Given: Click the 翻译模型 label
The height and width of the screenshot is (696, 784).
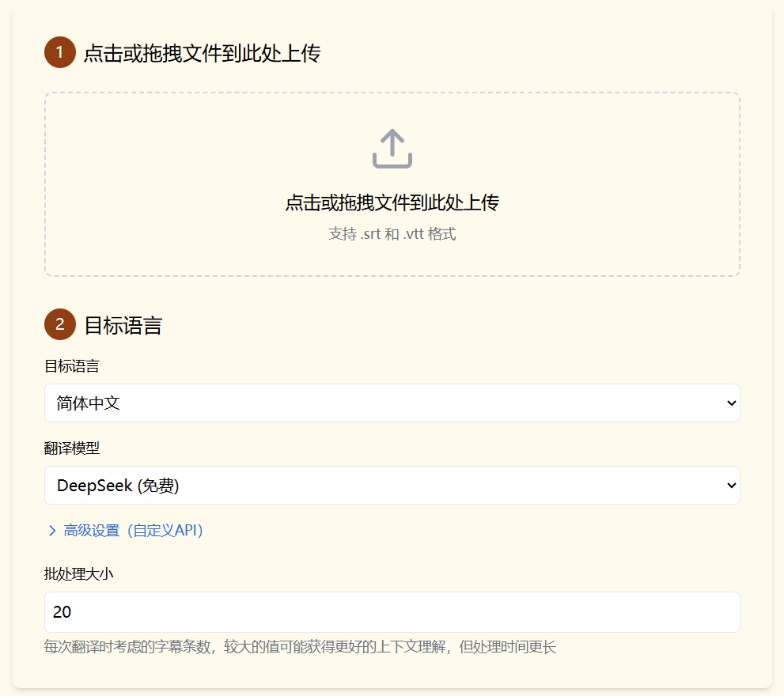Looking at the screenshot, I should [x=72, y=448].
